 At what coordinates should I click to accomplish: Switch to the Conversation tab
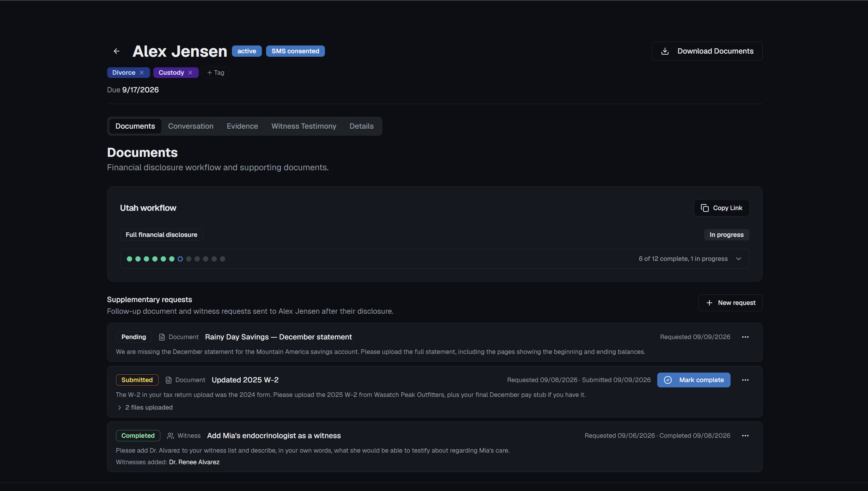[191, 126]
